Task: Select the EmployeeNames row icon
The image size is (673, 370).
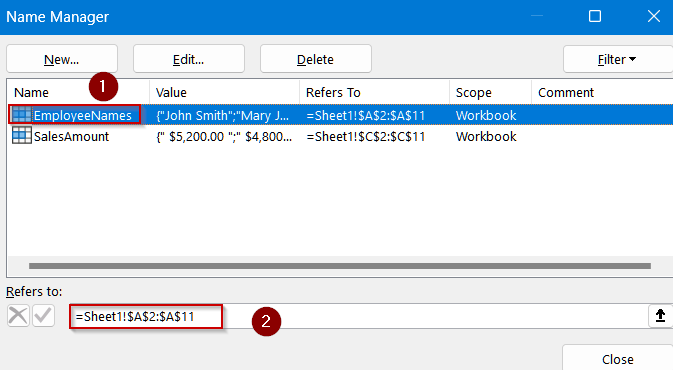Action: pos(22,115)
